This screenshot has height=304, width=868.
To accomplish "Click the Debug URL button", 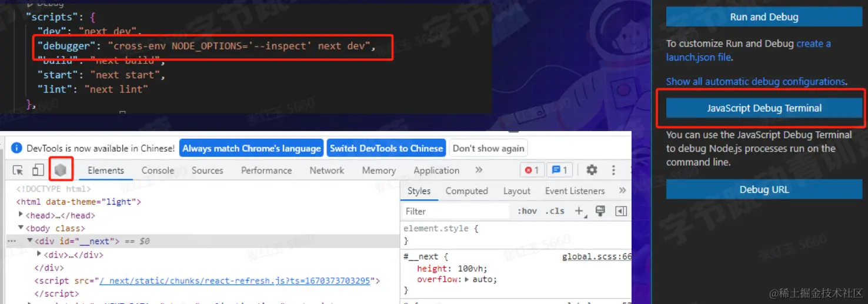I will [x=764, y=189].
